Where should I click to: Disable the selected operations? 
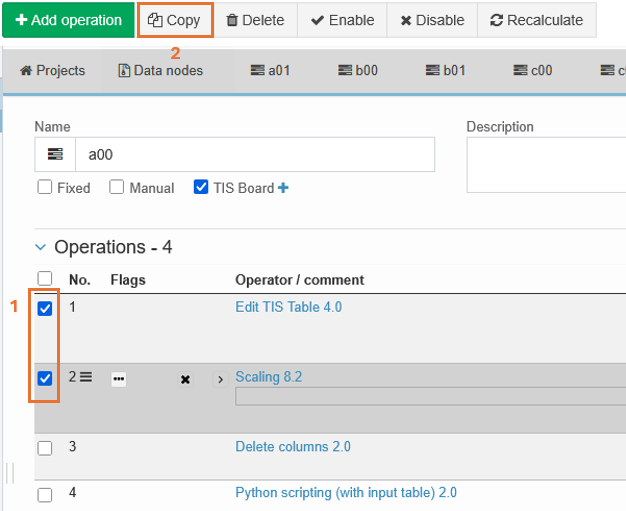pos(432,20)
